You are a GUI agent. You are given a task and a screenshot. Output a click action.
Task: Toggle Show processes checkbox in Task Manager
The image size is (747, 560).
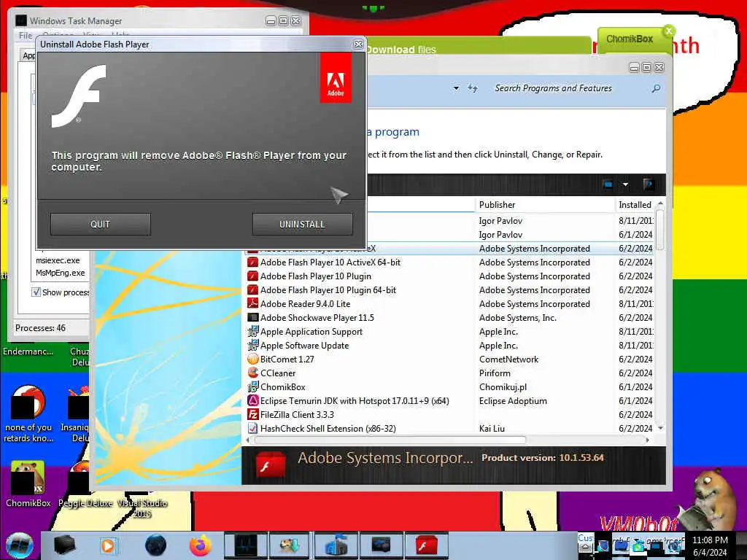tap(36, 292)
